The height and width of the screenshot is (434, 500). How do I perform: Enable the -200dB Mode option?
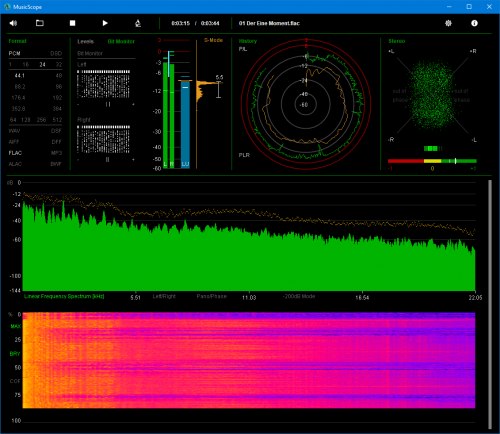299,296
